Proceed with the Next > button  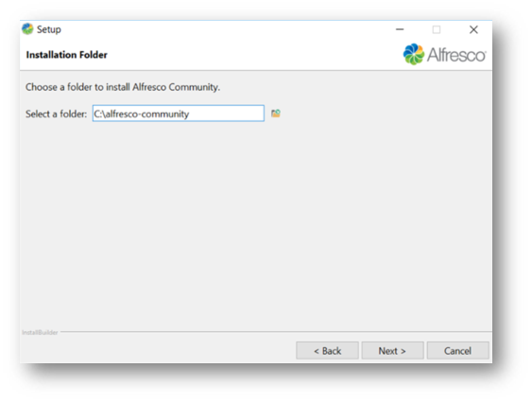pyautogui.click(x=392, y=351)
